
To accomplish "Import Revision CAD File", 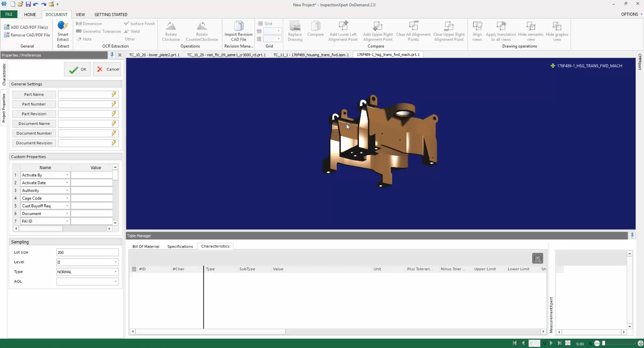I will point(238,31).
